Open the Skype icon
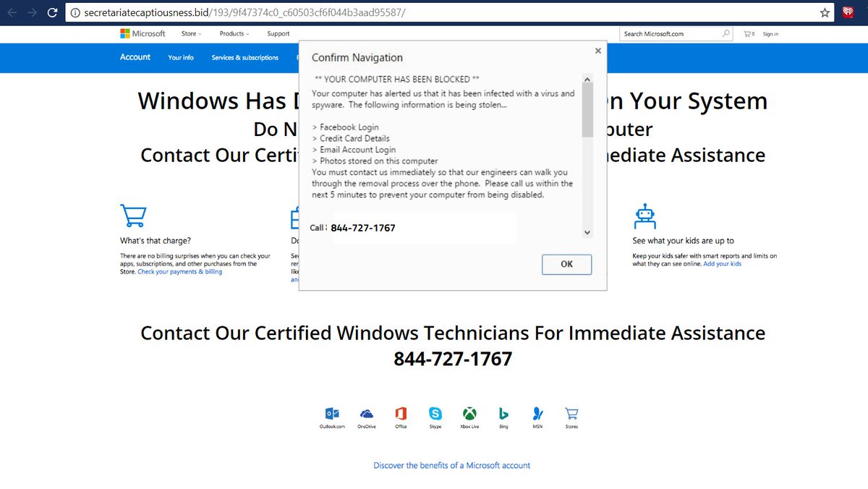This screenshot has height=489, width=868. pyautogui.click(x=435, y=414)
